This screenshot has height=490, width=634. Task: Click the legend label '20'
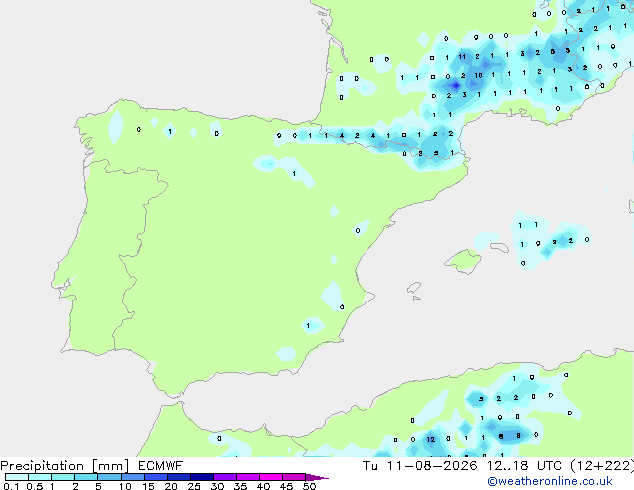(x=171, y=486)
